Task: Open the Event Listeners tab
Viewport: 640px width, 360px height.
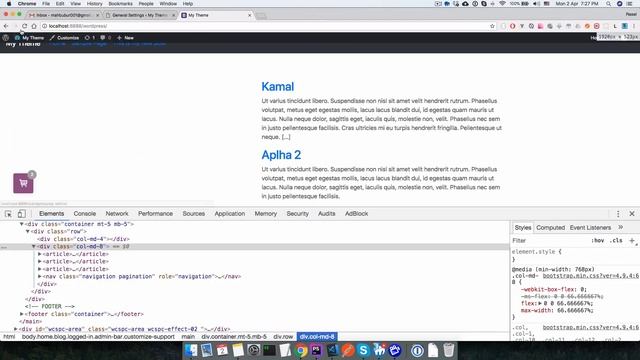Action: coord(590,227)
